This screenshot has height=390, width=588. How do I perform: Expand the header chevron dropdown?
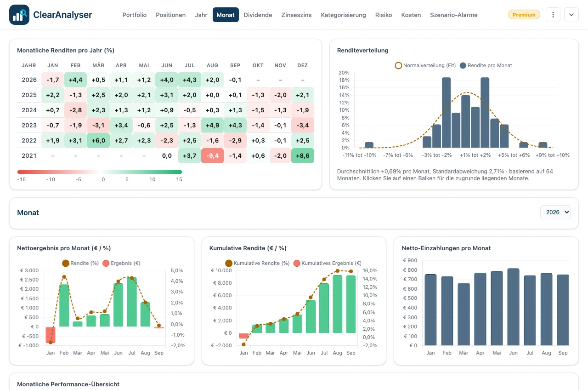(571, 15)
